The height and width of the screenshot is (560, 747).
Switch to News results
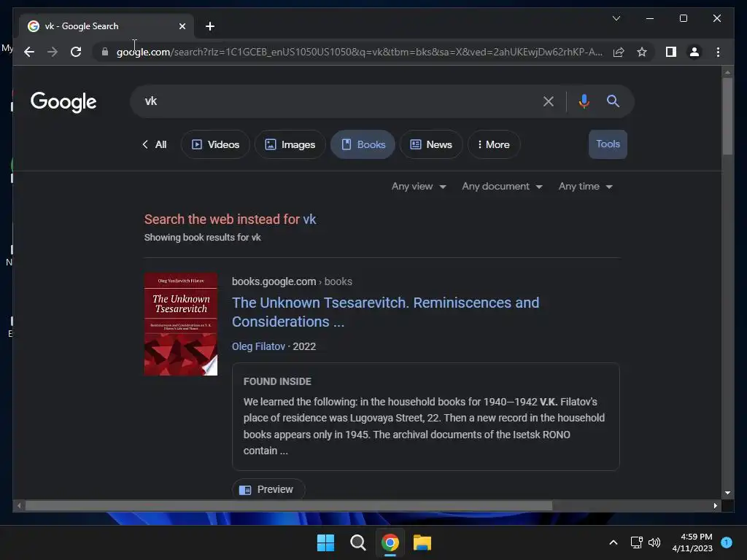tap(431, 144)
